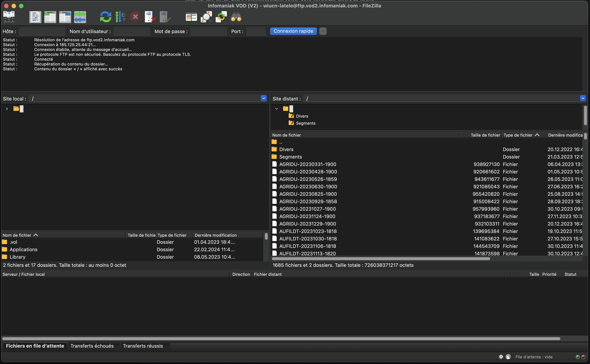The image size is (590, 364).
Task: Open quick connect history dropdown arrow
Action: click(x=323, y=31)
